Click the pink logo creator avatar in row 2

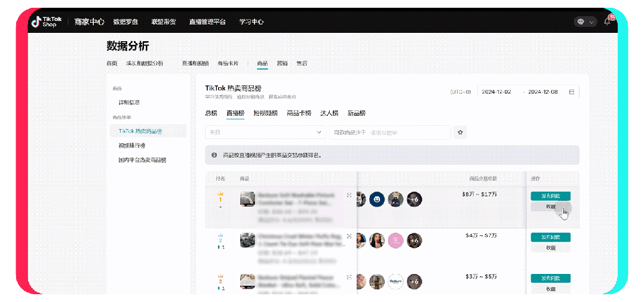click(395, 241)
